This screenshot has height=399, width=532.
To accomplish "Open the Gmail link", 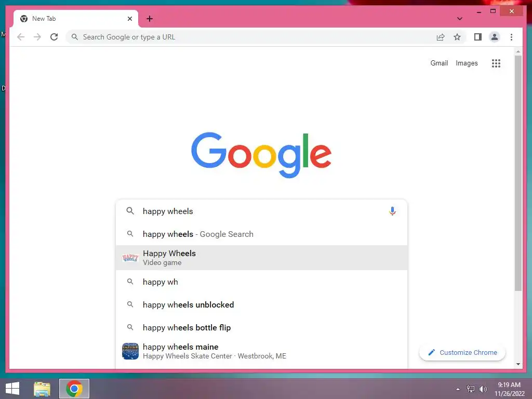I will click(x=439, y=63).
